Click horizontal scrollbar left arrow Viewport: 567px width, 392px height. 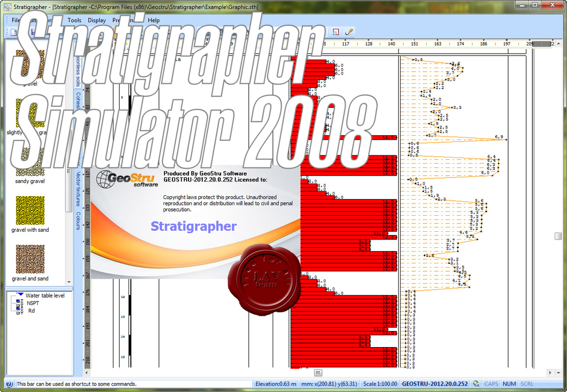[x=86, y=373]
